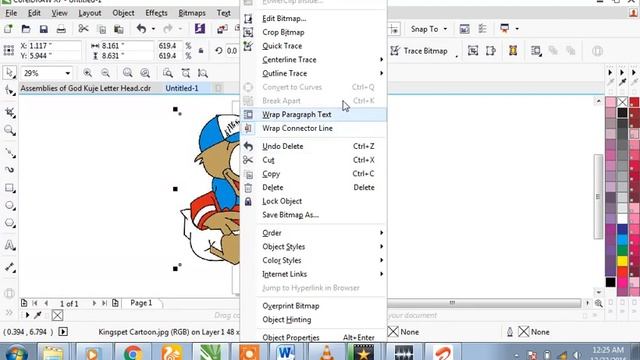Select the Crop tool in toolbox

click(x=9, y=112)
